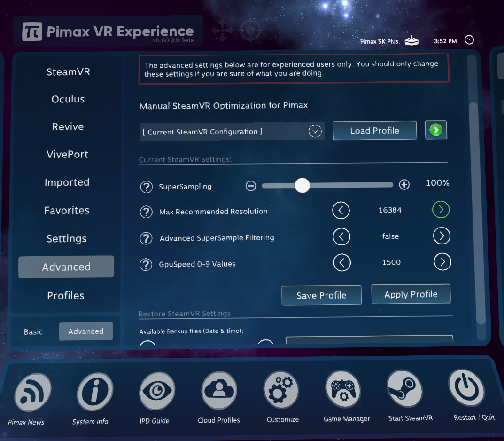
Task: Click the move panel arrows icon
Action: (223, 31)
